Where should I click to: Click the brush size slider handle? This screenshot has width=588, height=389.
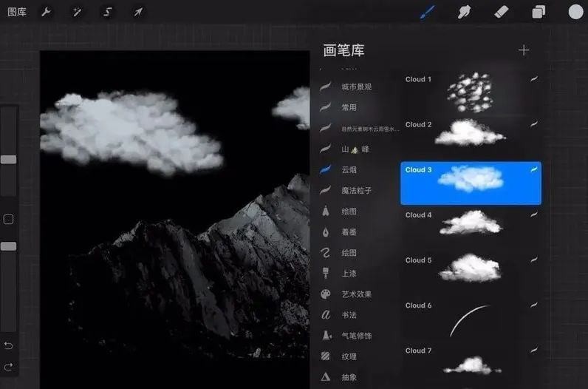(9, 160)
